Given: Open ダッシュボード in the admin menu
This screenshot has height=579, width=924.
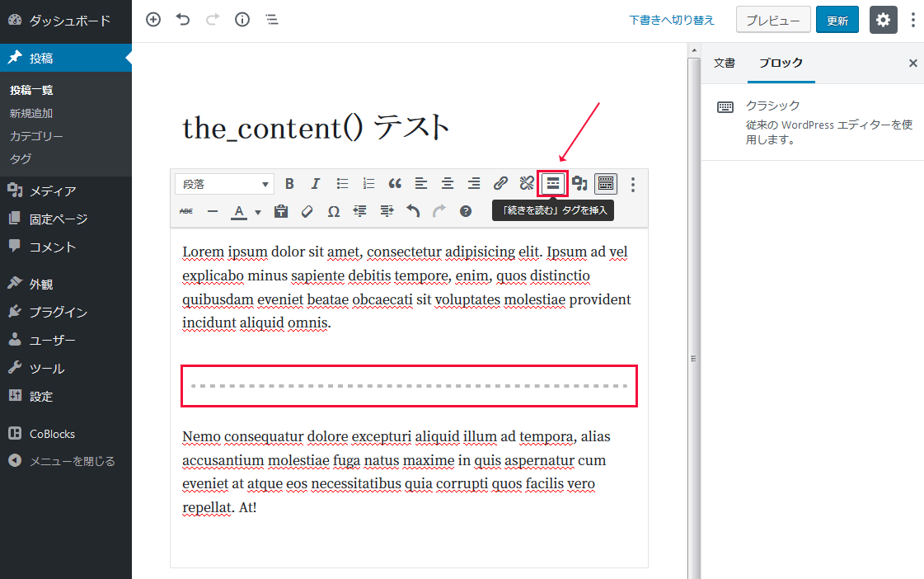Looking at the screenshot, I should click(66, 21).
